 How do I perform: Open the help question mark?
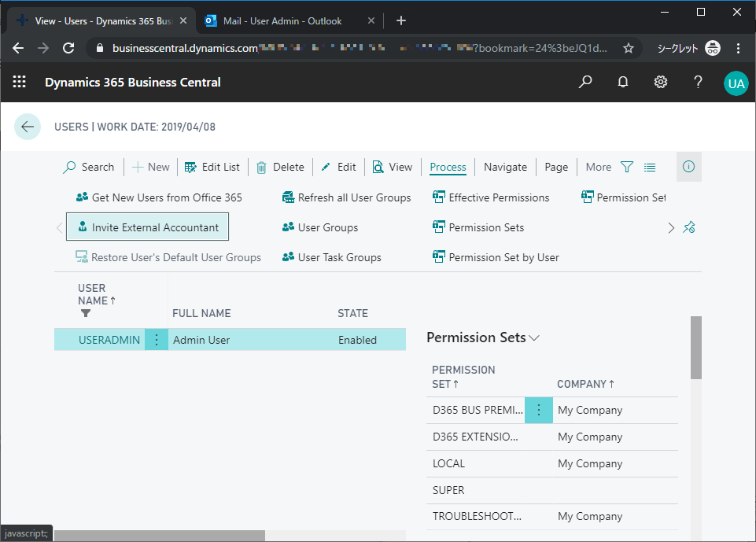[x=698, y=82]
